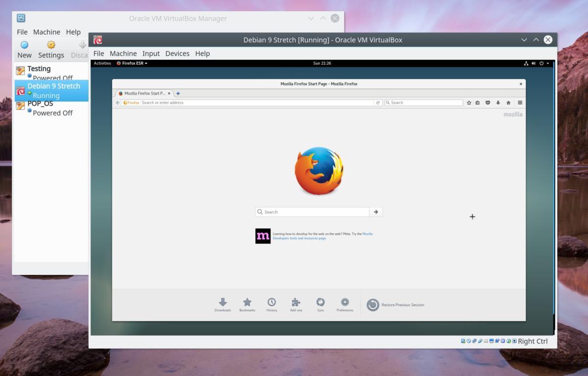
Task: Click network icon in GNOME top bar
Action: (x=526, y=63)
